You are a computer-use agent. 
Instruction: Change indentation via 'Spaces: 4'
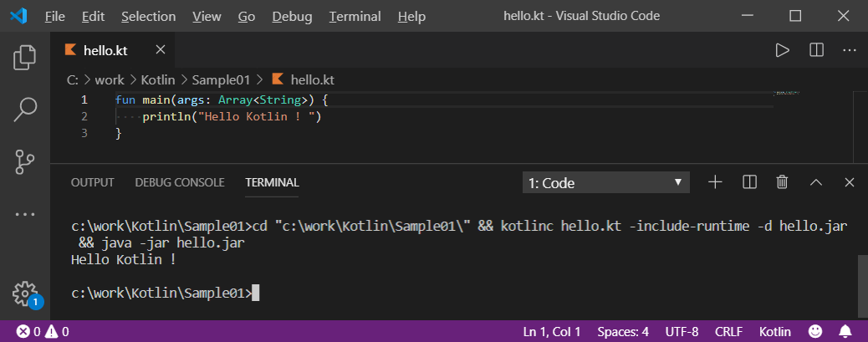pos(623,332)
